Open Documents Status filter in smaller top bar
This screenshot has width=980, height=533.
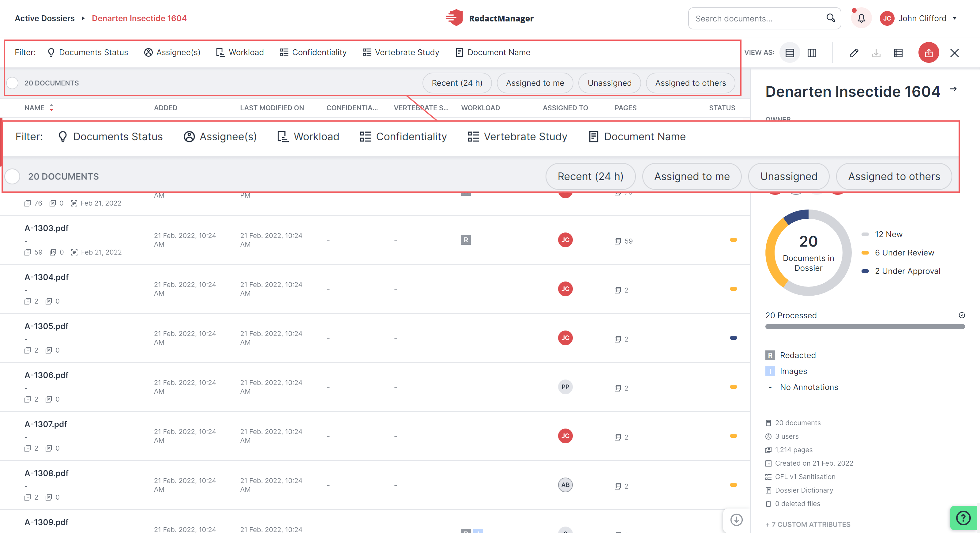coord(88,52)
